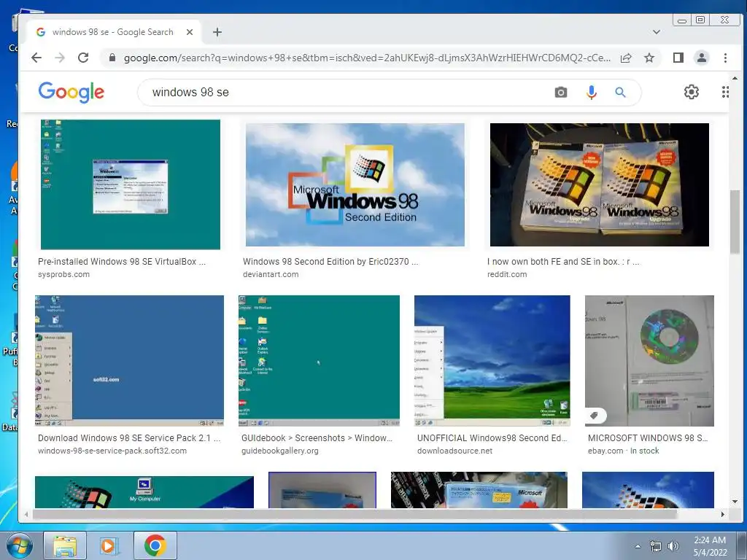Click the guidebookgallery.org source text
The image size is (747, 560).
[x=279, y=451]
